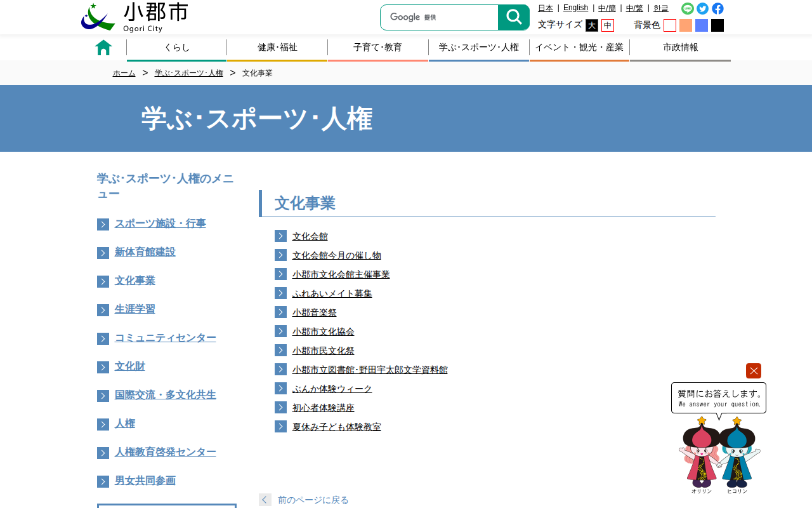
Task: Set text size to 中 (medium)
Action: tap(608, 25)
